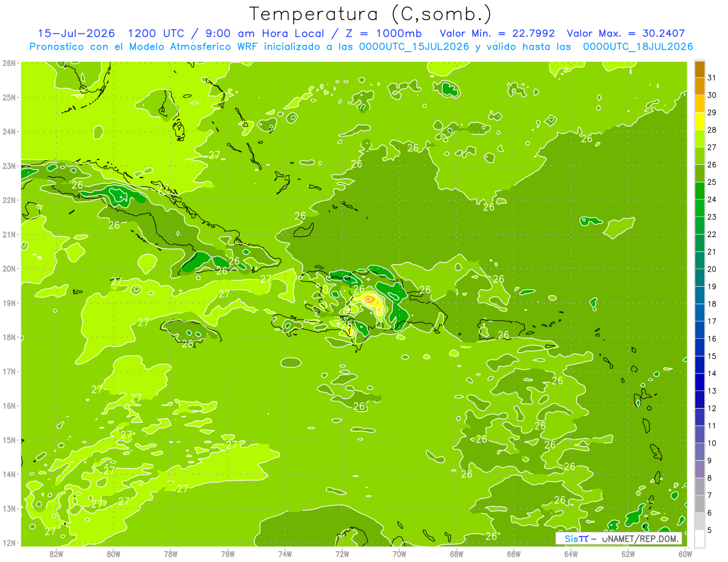Click the 76W longitude axis label
This screenshot has width=728, height=562.
pos(228,554)
